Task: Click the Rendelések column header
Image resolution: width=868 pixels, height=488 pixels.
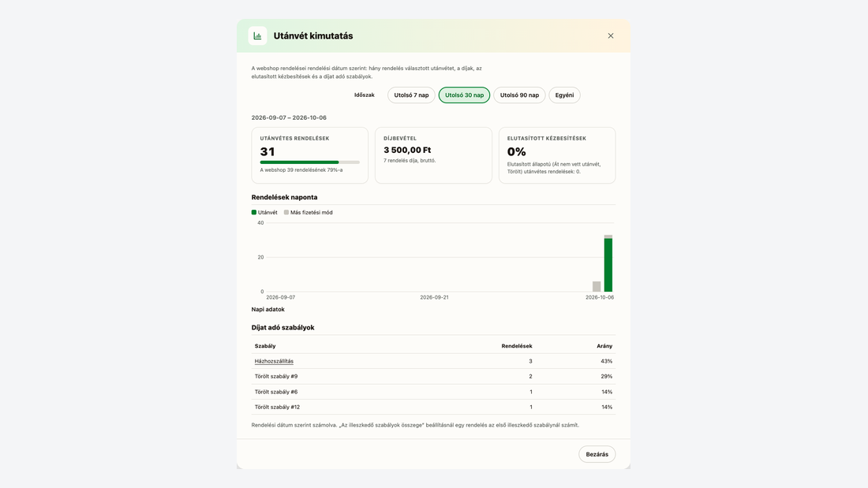Action: (x=517, y=346)
